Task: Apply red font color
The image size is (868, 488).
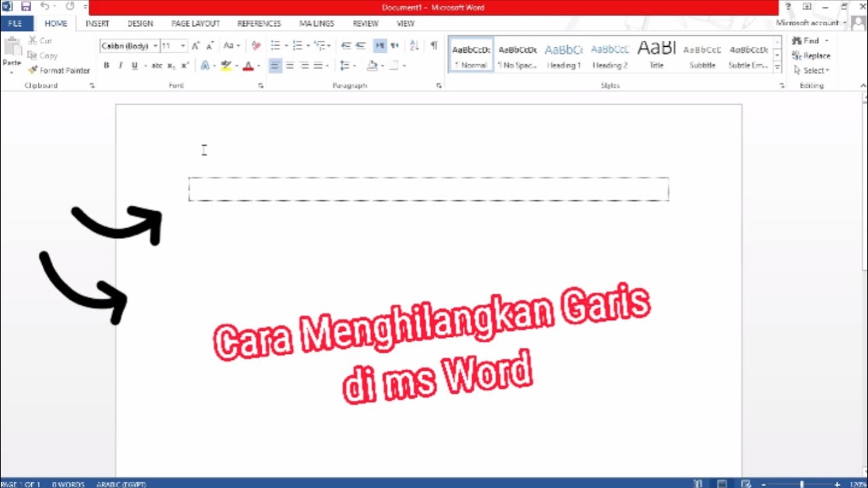Action: click(248, 66)
